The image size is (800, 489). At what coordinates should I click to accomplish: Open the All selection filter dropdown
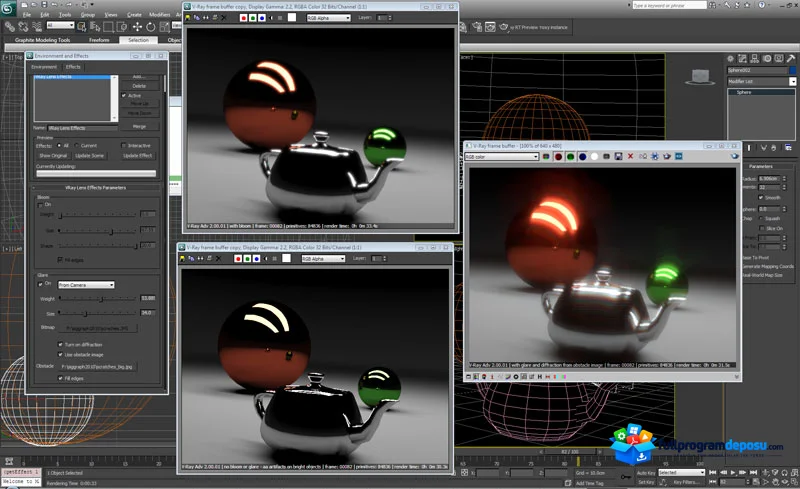pyautogui.click(x=60, y=25)
